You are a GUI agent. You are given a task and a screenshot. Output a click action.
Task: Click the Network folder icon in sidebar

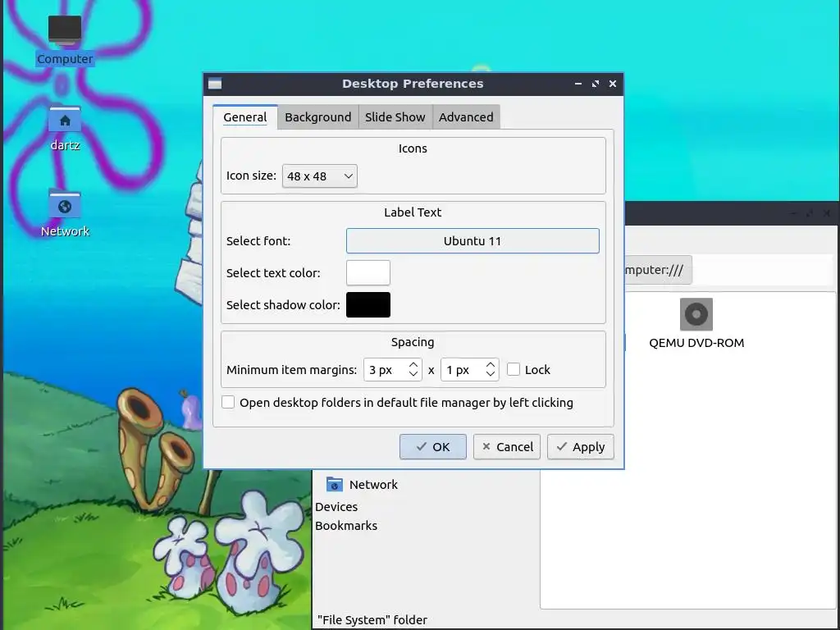click(335, 484)
